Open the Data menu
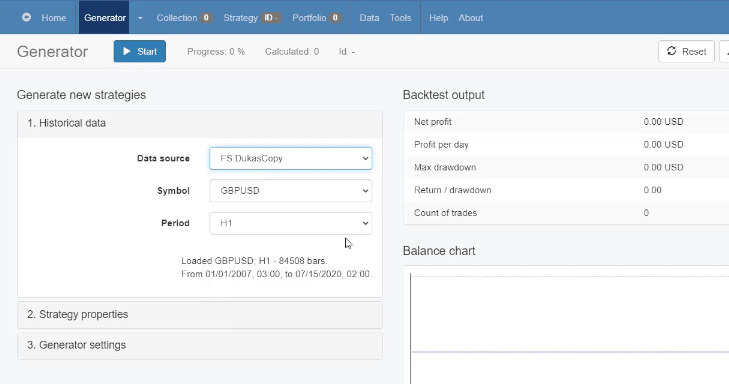Screen dimensions: 729x384 [369, 18]
